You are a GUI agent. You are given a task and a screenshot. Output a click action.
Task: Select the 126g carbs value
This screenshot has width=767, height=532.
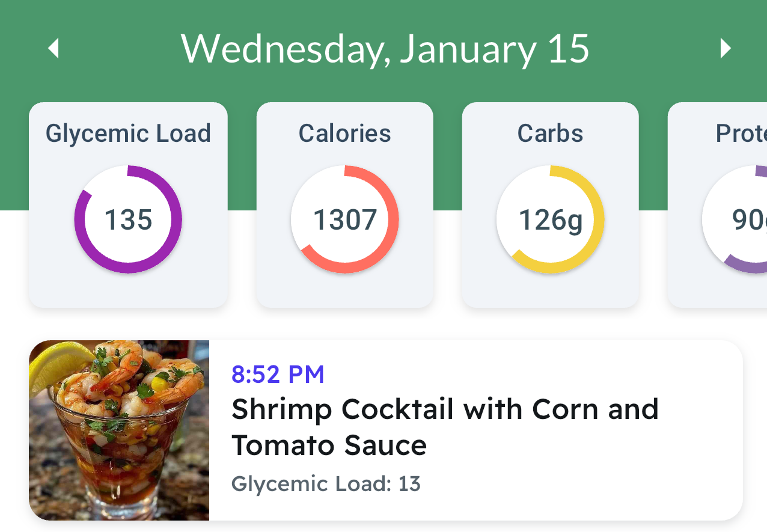tap(551, 221)
